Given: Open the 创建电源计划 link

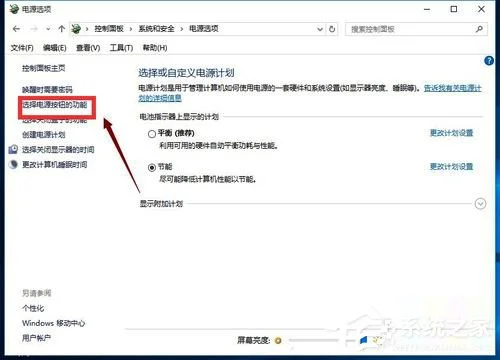Looking at the screenshot, I should point(44,135).
